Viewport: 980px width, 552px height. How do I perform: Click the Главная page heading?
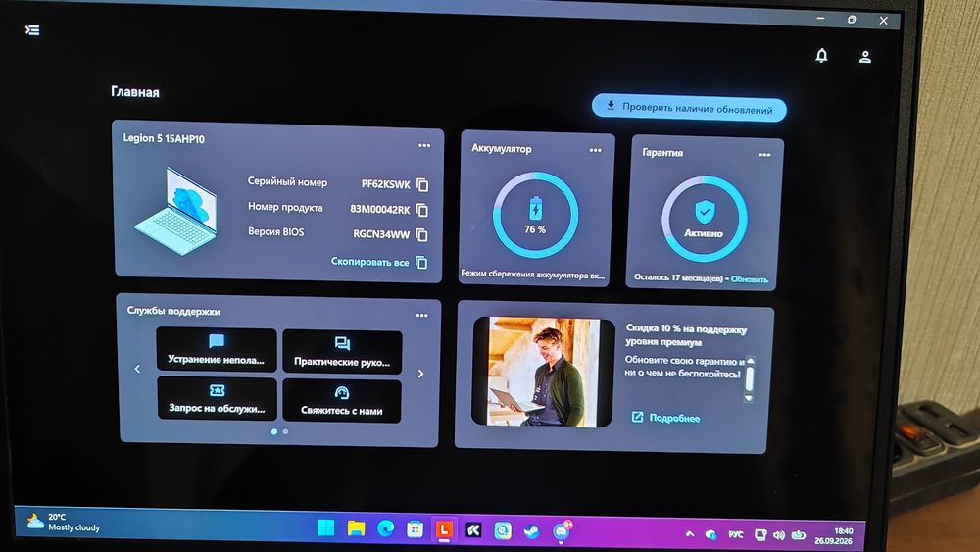click(135, 92)
